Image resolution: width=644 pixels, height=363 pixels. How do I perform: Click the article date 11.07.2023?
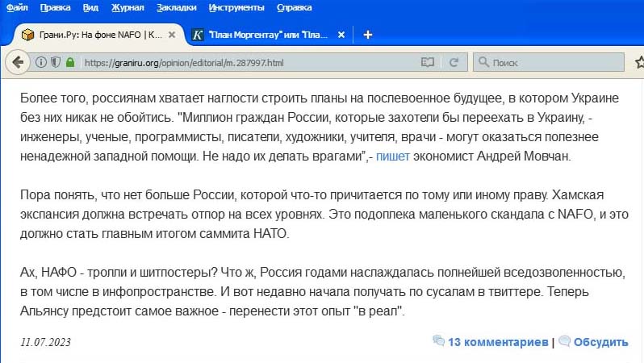click(x=45, y=342)
